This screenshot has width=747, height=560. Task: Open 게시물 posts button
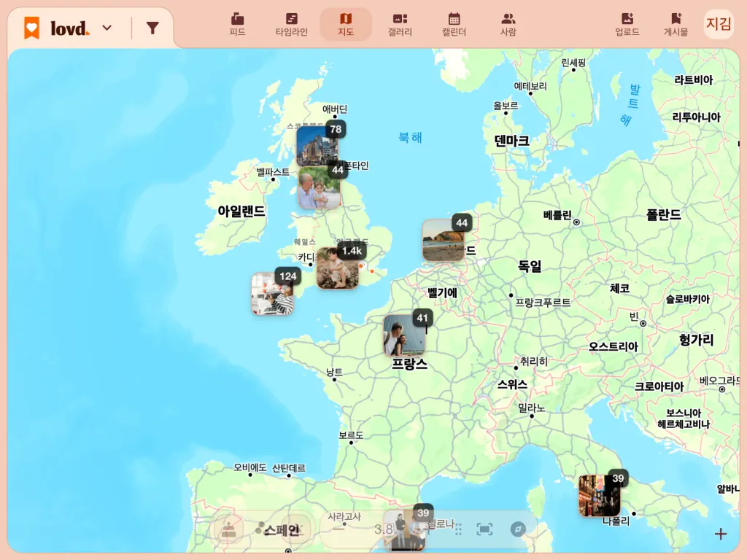click(676, 24)
